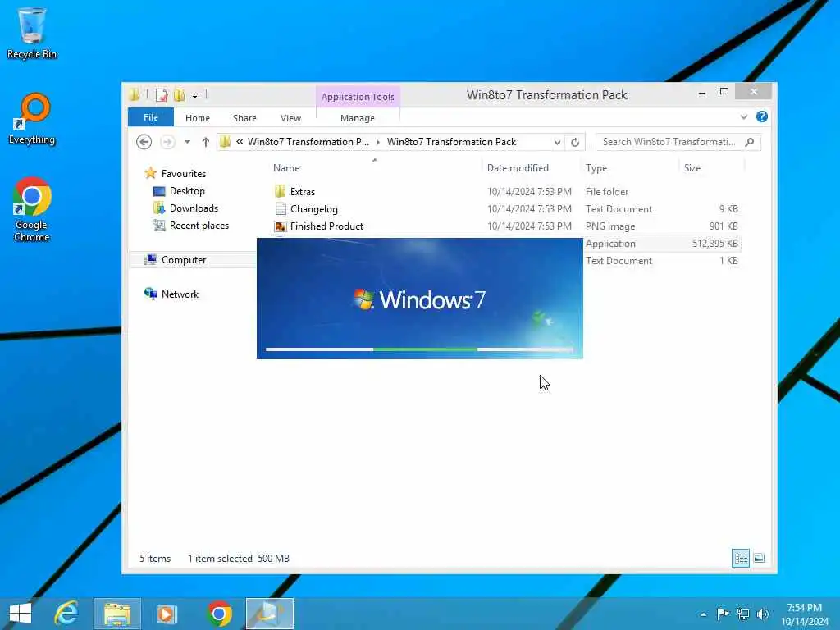The width and height of the screenshot is (840, 630).
Task: Open the recent locations dropdown arrow
Action: (187, 143)
